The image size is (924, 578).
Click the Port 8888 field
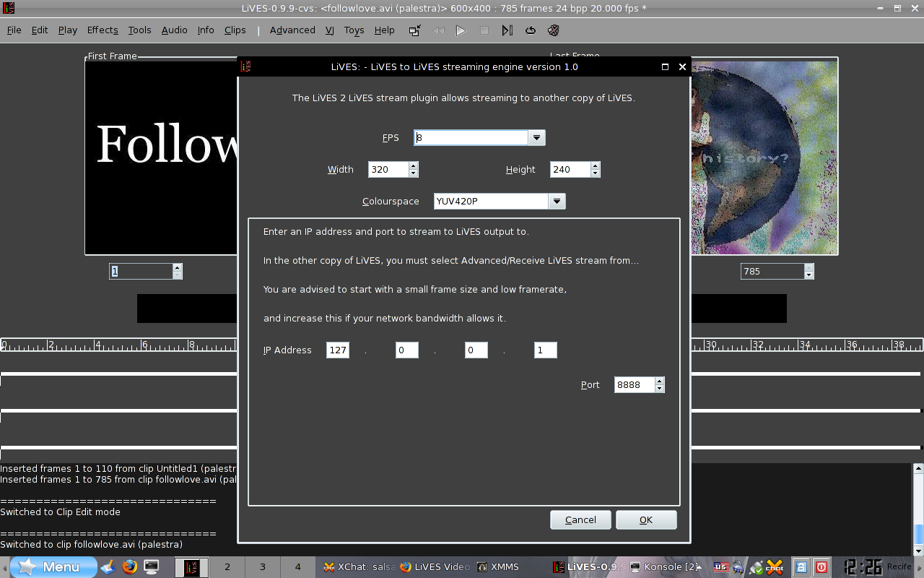tap(635, 385)
